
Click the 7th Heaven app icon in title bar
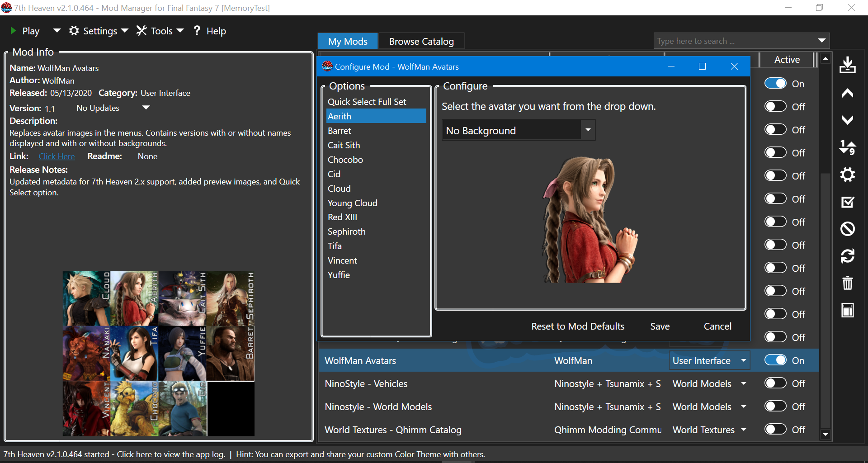tap(6, 8)
